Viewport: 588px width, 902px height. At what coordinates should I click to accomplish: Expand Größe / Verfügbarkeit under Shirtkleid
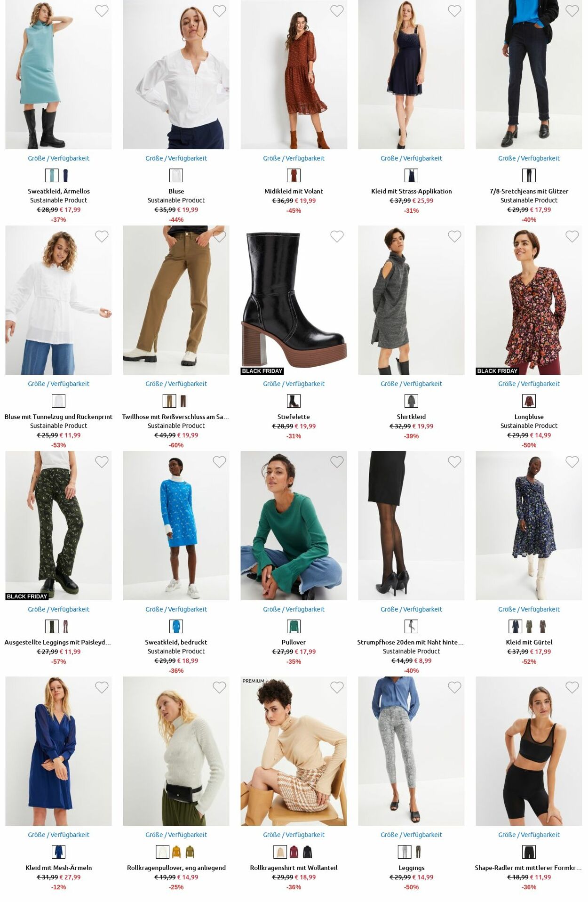point(411,384)
